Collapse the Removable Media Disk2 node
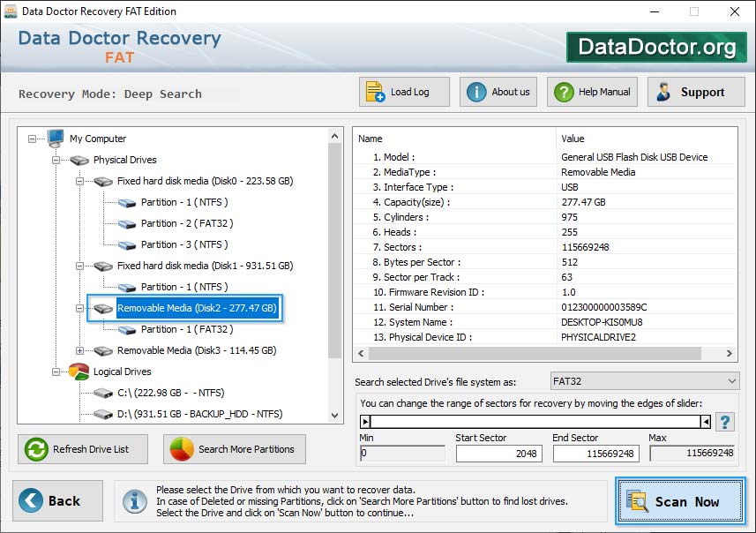 coord(80,308)
